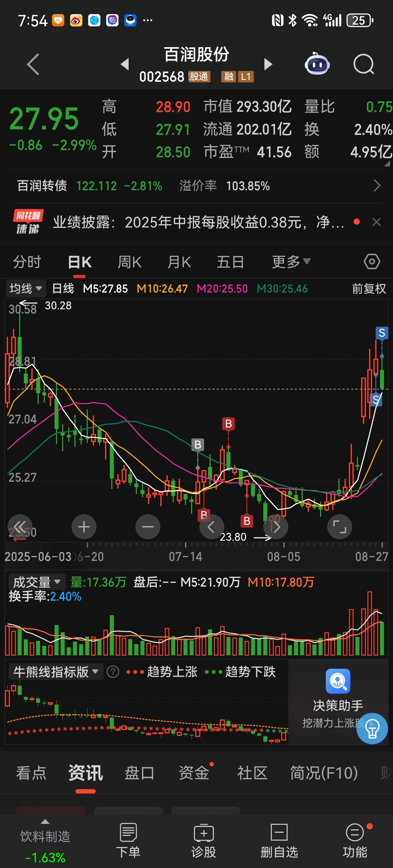Go back with the top-left arrow
Viewport: 393px width, 868px height.
point(33,64)
